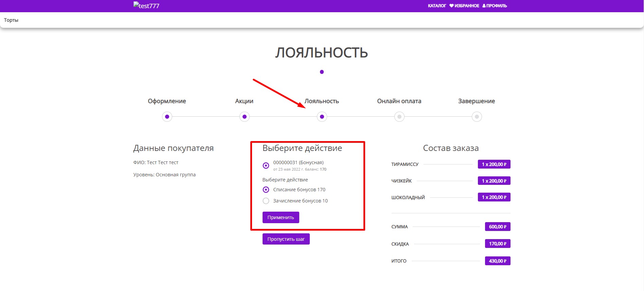Click the ЧИЗКЕЙК item name
Image resolution: width=644 pixels, height=291 pixels.
click(401, 181)
